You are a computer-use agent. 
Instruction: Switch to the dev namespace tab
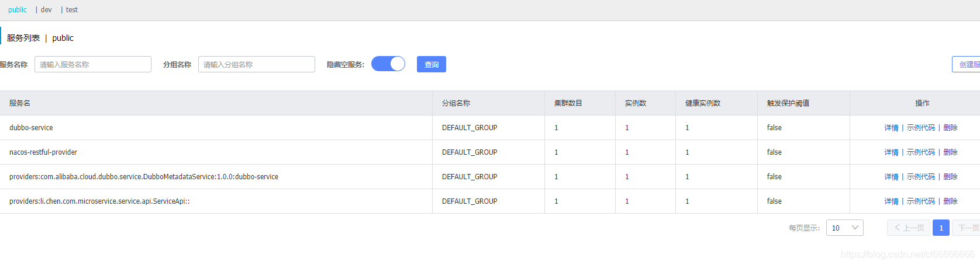[46, 10]
